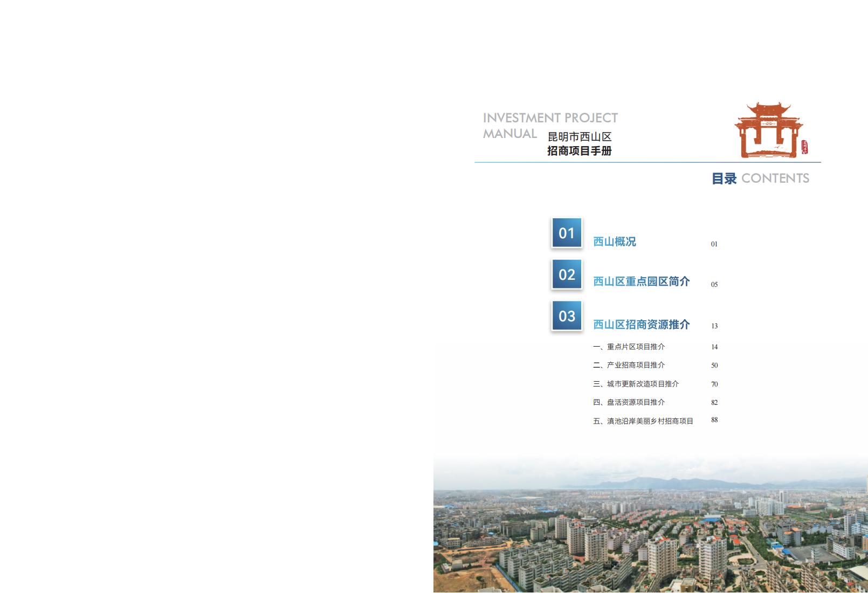Click page number 14

(714, 347)
